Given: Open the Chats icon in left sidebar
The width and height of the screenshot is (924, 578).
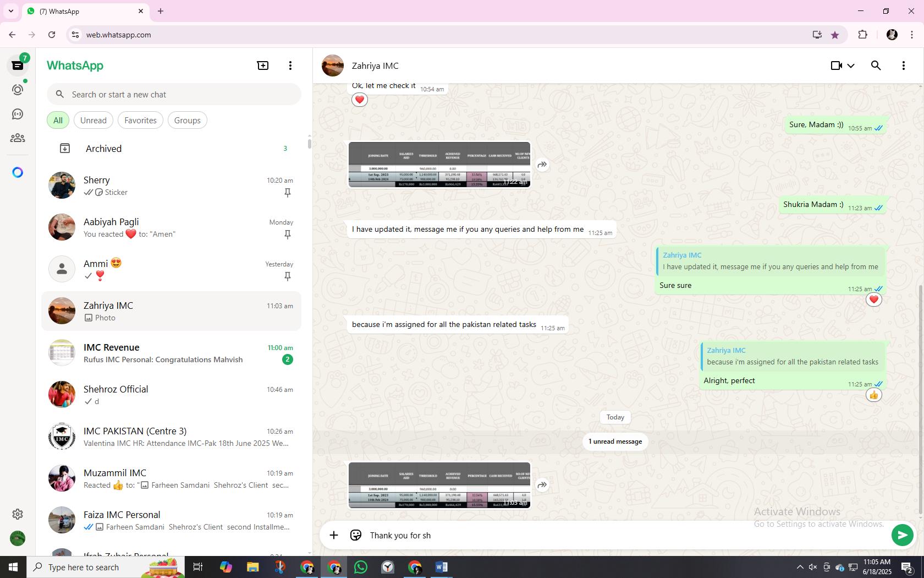Looking at the screenshot, I should coord(18,66).
